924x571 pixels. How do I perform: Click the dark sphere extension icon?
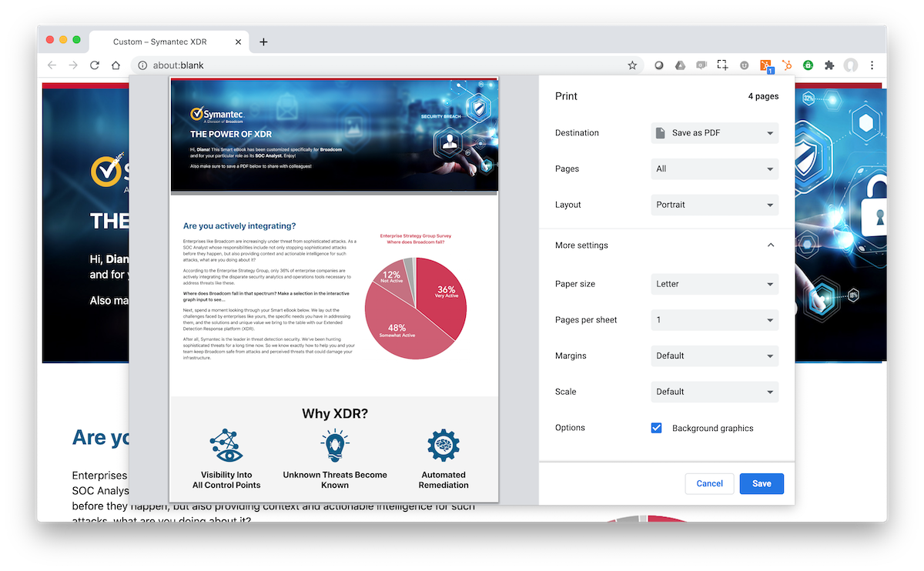pyautogui.click(x=659, y=65)
